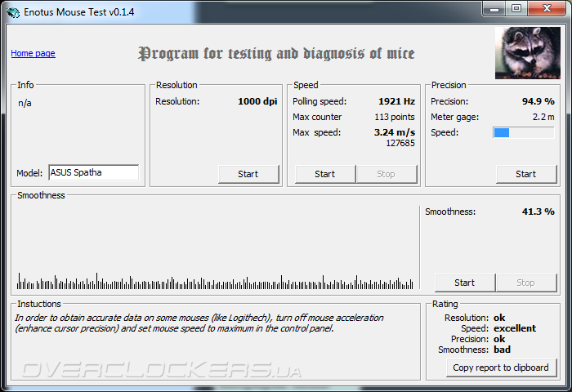Viewport: 572px width, 392px height.
Task: Open the Home page link
Action: pos(33,53)
